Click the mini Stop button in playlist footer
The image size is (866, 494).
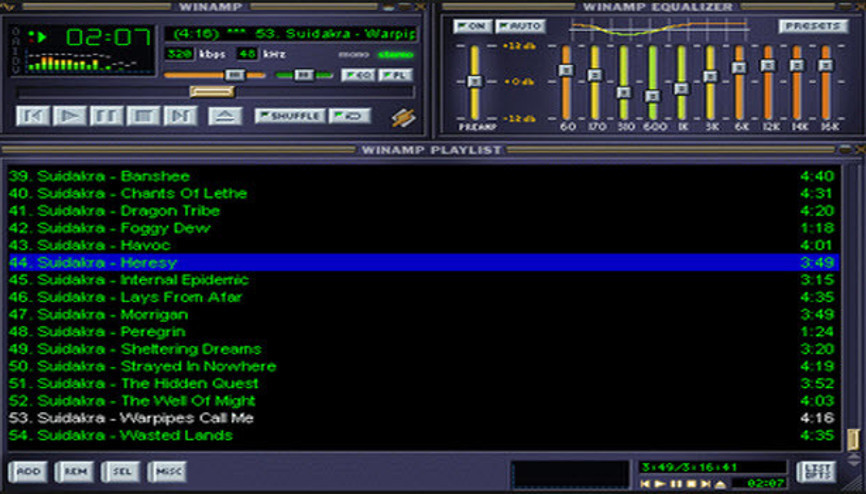click(x=691, y=484)
